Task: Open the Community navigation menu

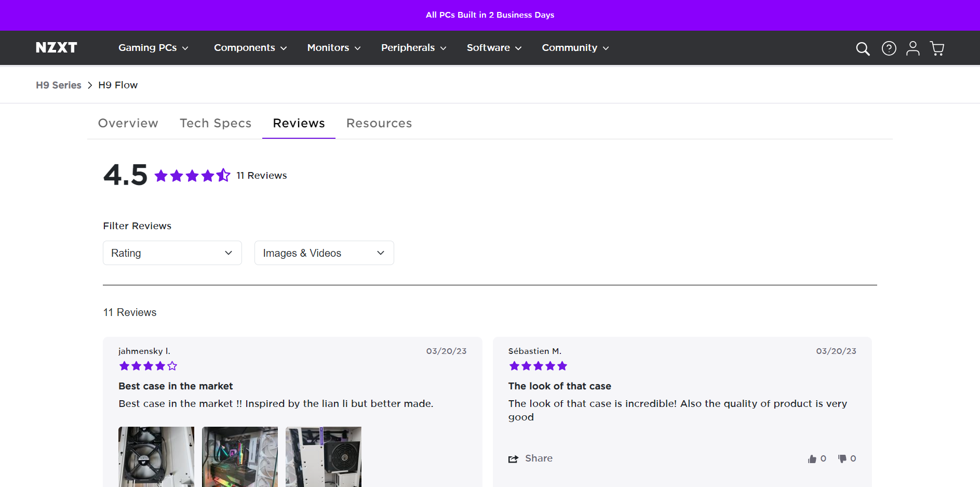Action: click(575, 48)
